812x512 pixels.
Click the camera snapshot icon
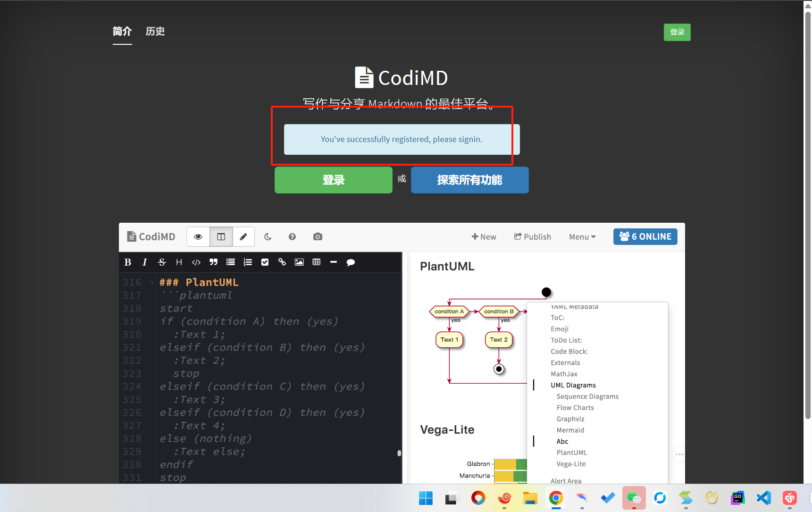pos(318,237)
